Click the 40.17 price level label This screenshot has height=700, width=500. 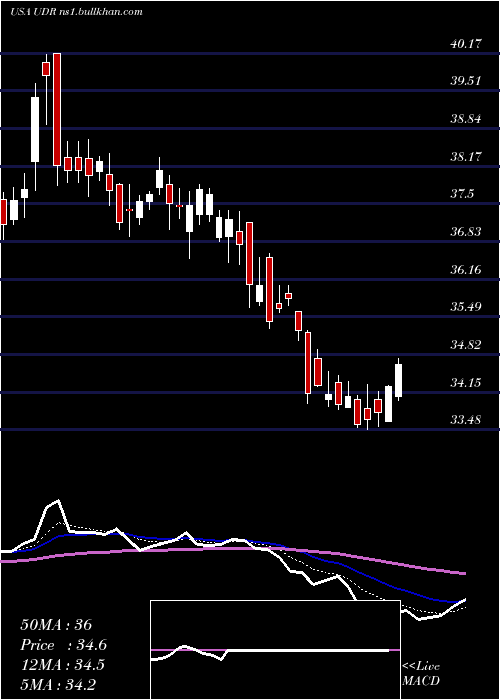466,44
